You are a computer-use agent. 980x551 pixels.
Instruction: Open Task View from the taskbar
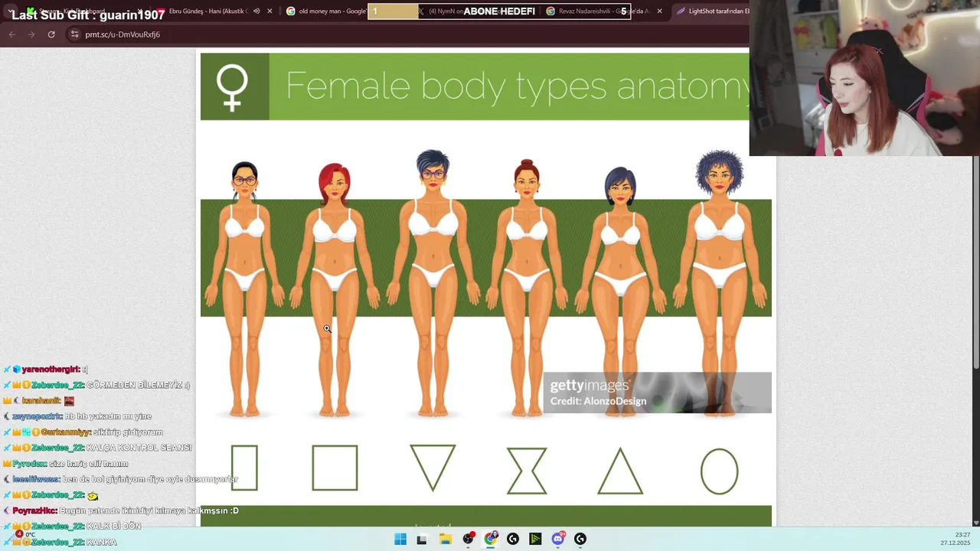click(421, 539)
